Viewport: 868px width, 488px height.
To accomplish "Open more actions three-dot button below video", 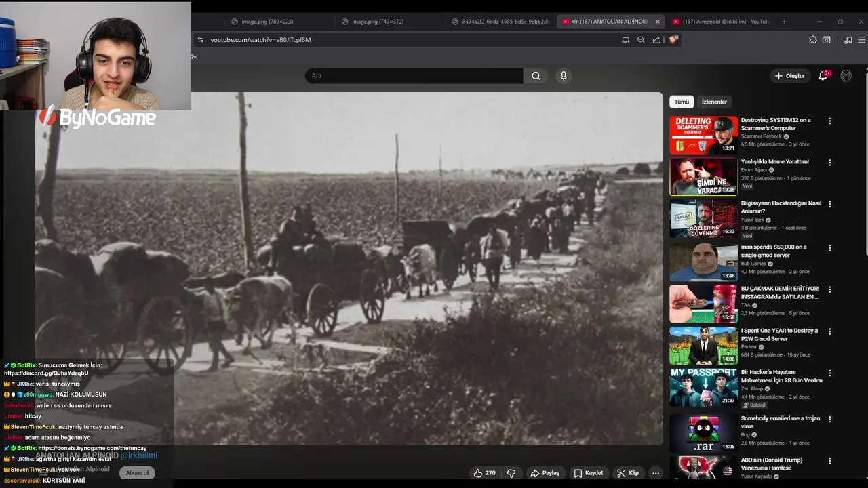I will (655, 473).
